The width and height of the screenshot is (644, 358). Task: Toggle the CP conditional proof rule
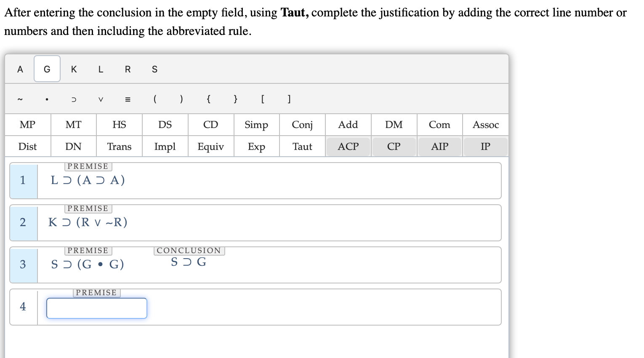click(x=394, y=146)
